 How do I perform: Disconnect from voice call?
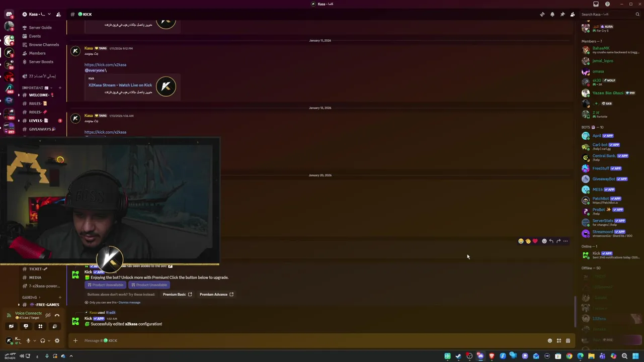click(57, 315)
